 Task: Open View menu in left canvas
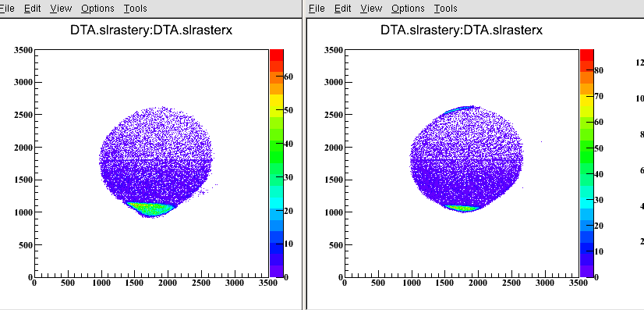[x=61, y=9]
